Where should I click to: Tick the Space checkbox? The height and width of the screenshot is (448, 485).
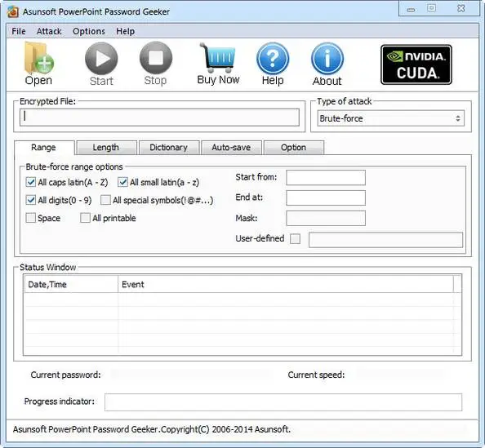(x=31, y=218)
